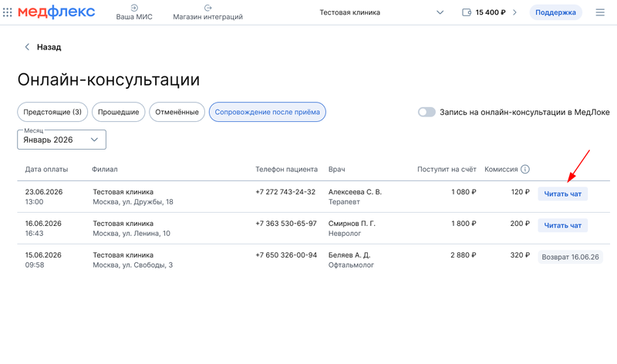Read chat for Смирнов П. Г. row
617x364 pixels.
563,225
